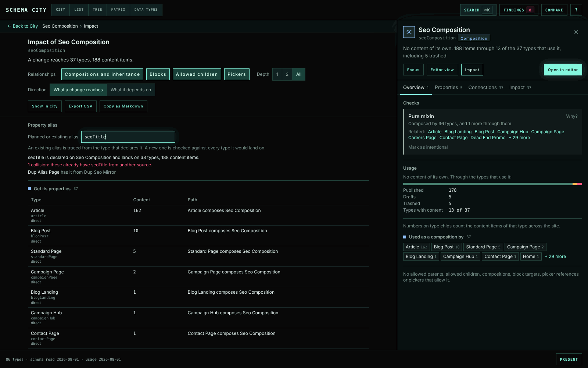Click the Present button

tap(569, 359)
